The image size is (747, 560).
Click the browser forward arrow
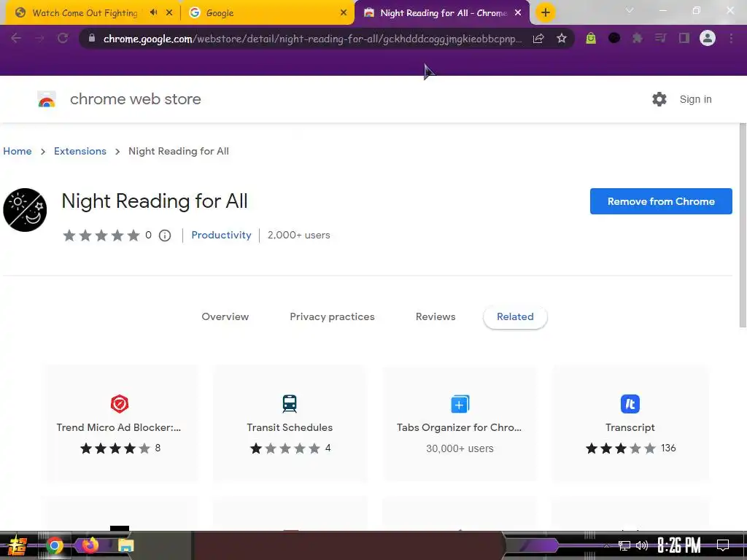tap(39, 38)
